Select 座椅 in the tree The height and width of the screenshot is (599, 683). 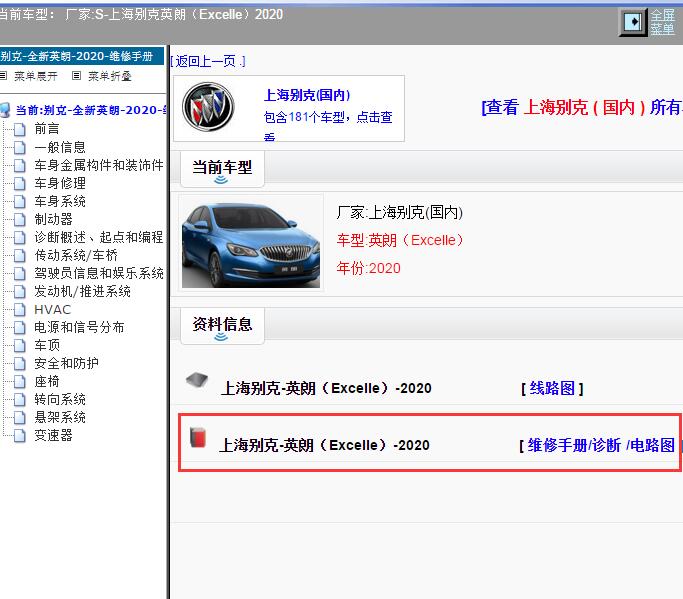point(47,382)
